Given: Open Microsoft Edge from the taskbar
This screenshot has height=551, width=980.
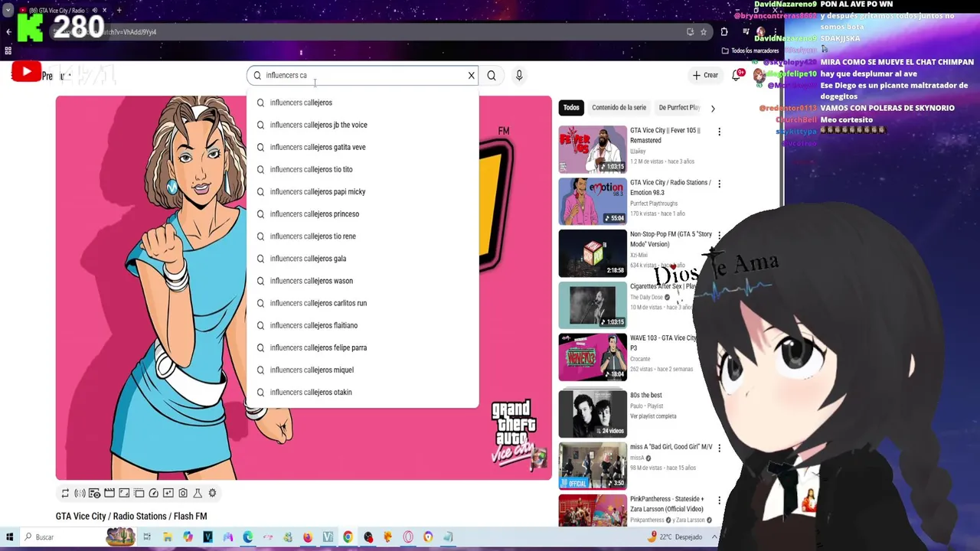Looking at the screenshot, I should coord(247,537).
